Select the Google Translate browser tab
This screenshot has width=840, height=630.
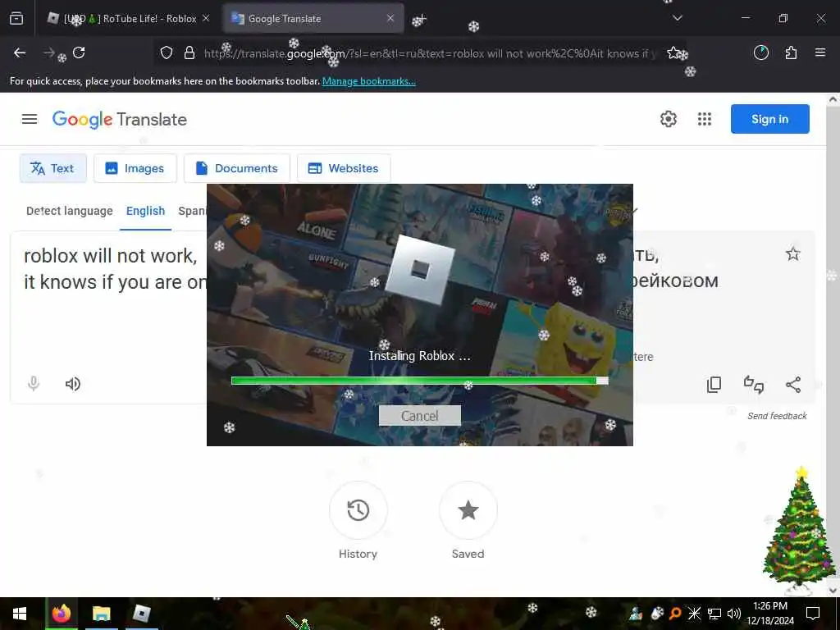coord(313,18)
